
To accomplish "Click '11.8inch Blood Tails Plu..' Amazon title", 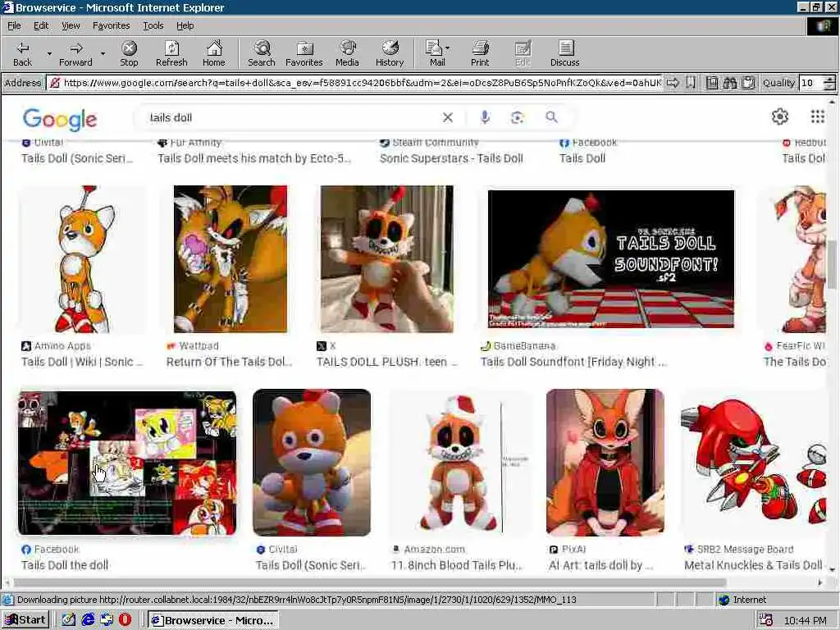I will pyautogui.click(x=456, y=564).
